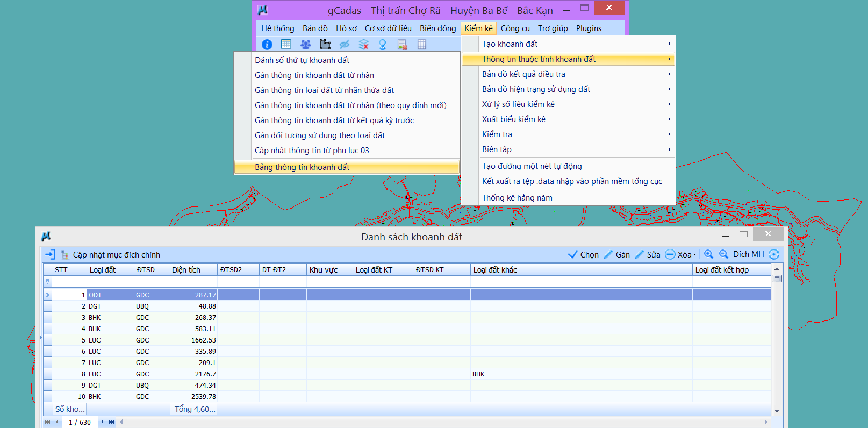Open the Xóa dropdown arrow
Image resolution: width=868 pixels, height=428 pixels.
pyautogui.click(x=694, y=255)
